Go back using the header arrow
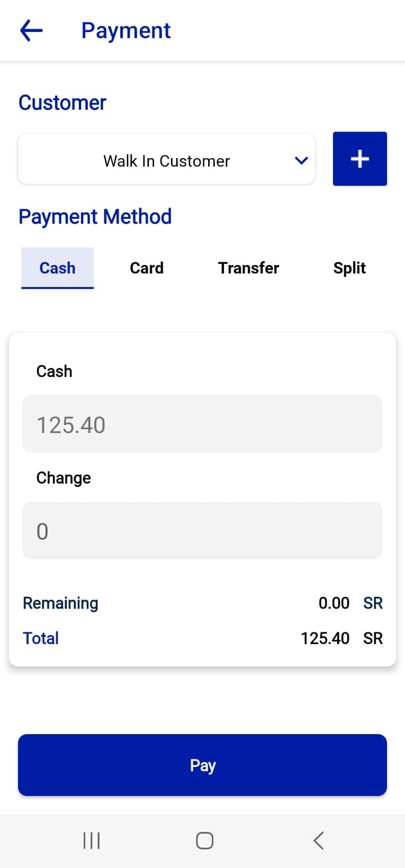405x868 pixels. coord(31,30)
